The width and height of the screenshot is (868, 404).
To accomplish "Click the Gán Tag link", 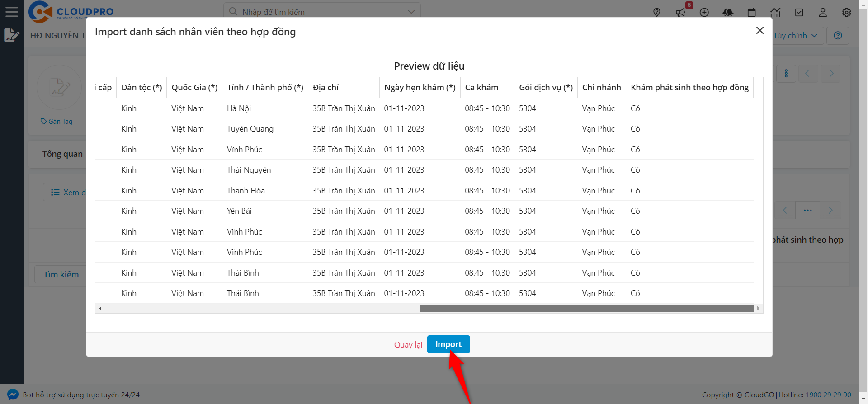I will 57,122.
